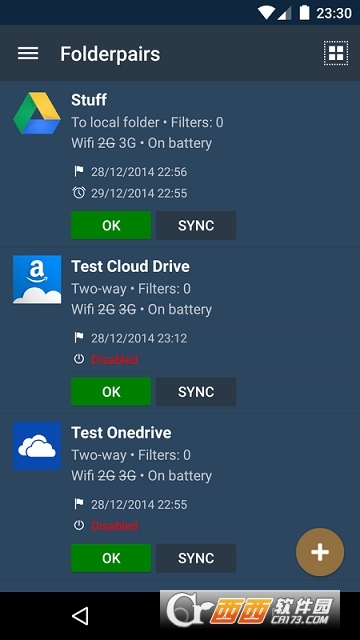Tap the flag icon for Test Cloud Drive
The height and width of the screenshot is (640, 360).
tap(79, 338)
